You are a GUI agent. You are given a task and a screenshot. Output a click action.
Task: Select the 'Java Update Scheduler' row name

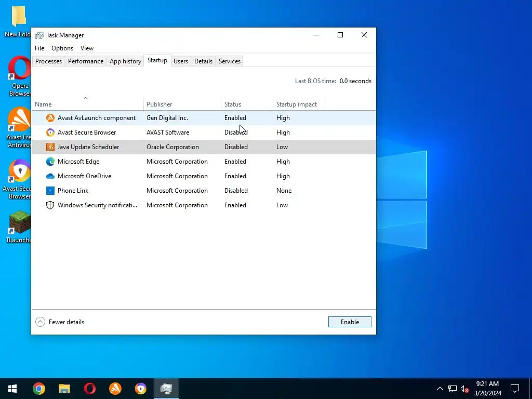tap(88, 147)
